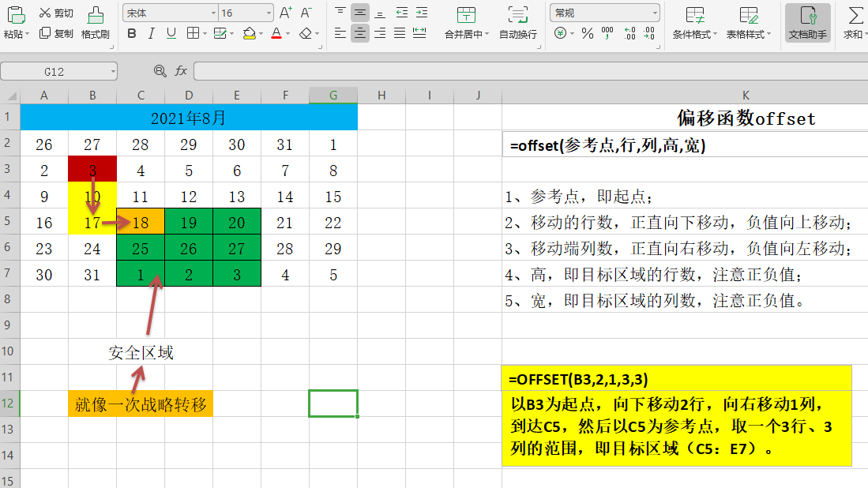Click the insert function fx icon
Image resolution: width=868 pixels, height=488 pixels.
[181, 71]
